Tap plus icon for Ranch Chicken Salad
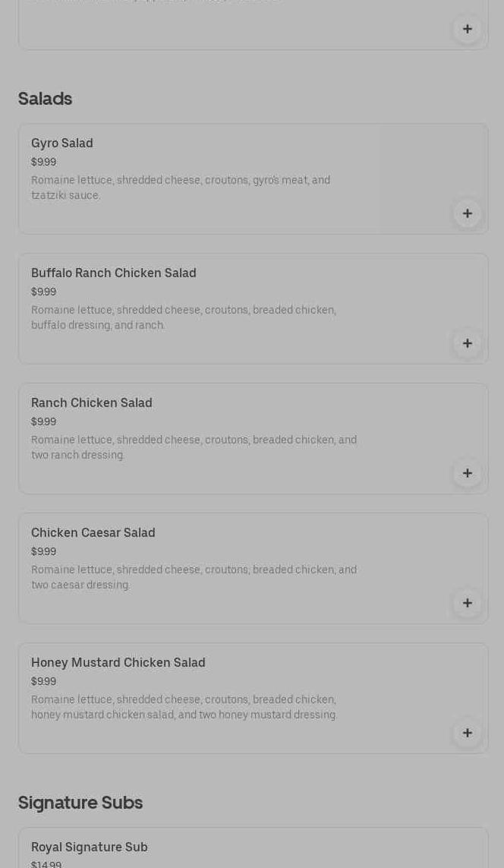Image resolution: width=504 pixels, height=868 pixels. (468, 473)
